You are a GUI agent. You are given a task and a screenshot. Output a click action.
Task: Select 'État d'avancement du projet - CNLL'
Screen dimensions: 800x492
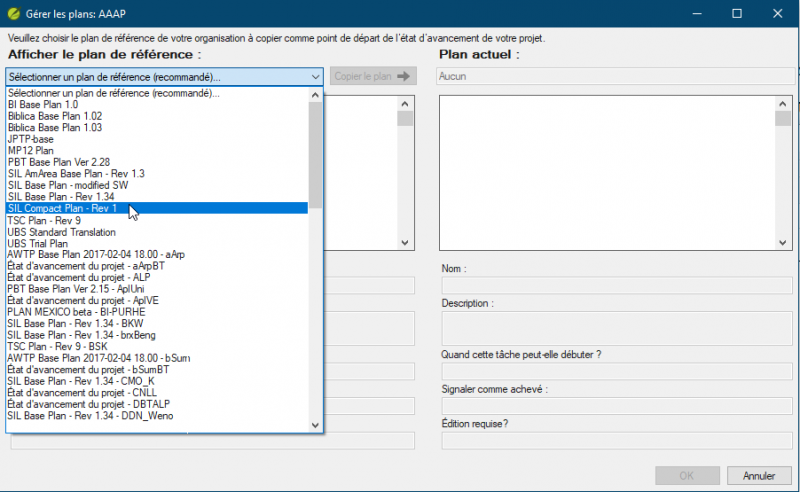(157, 393)
